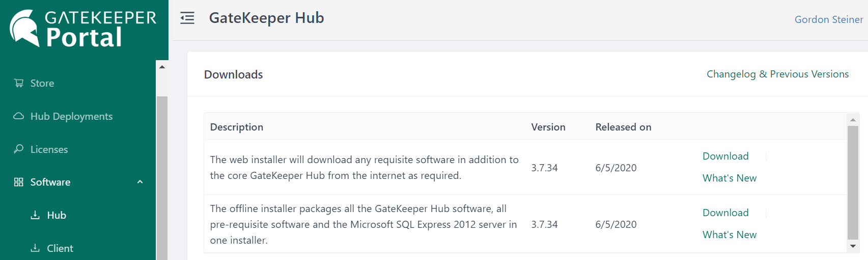Toggle the sidebar collapse menu icon
Viewport: 868px width, 260px height.
click(187, 18)
